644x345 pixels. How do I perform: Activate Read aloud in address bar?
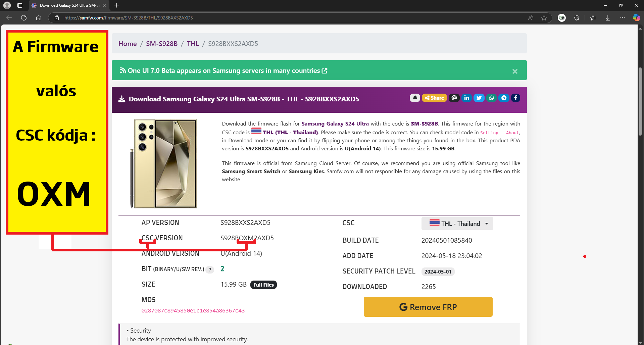pos(531,18)
